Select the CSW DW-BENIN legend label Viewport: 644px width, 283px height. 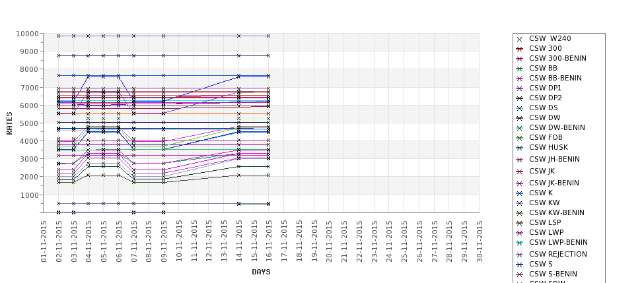557,128
